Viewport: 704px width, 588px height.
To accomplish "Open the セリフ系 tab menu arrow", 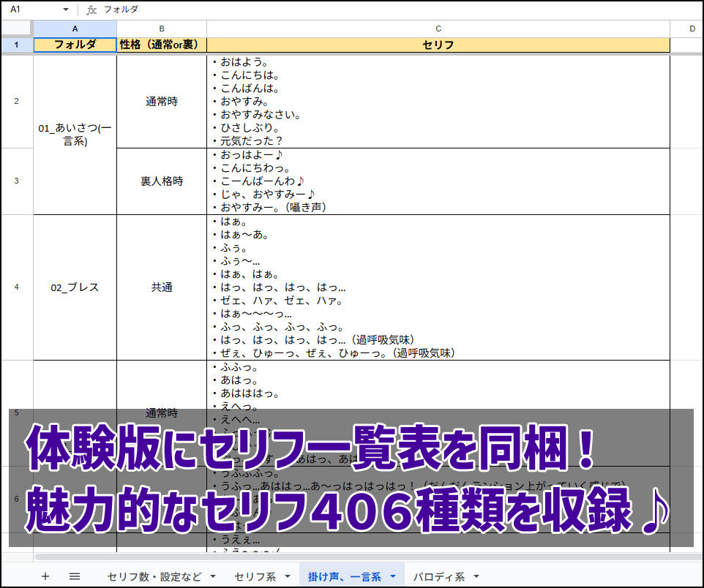I will pos(287,577).
